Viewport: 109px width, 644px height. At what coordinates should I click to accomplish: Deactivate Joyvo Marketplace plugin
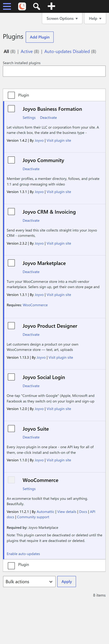pyautogui.click(x=31, y=272)
